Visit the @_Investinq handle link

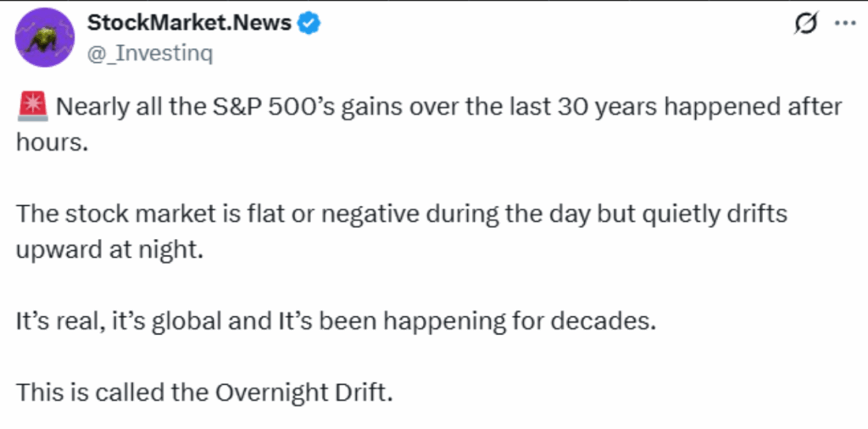pyautogui.click(x=150, y=54)
